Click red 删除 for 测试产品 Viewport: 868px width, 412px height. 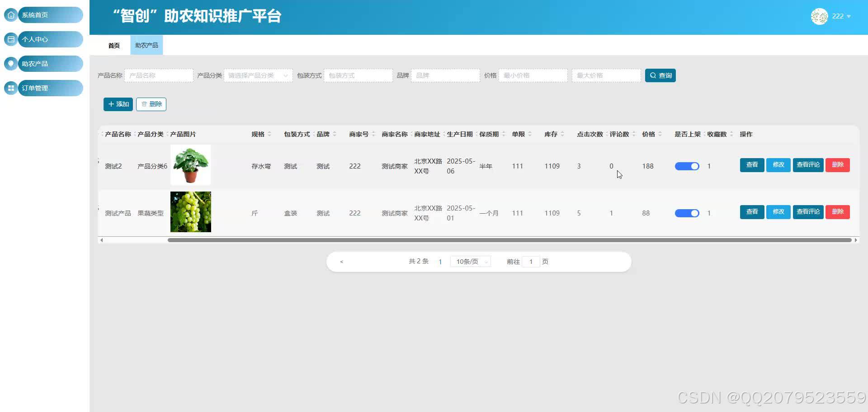pos(837,212)
